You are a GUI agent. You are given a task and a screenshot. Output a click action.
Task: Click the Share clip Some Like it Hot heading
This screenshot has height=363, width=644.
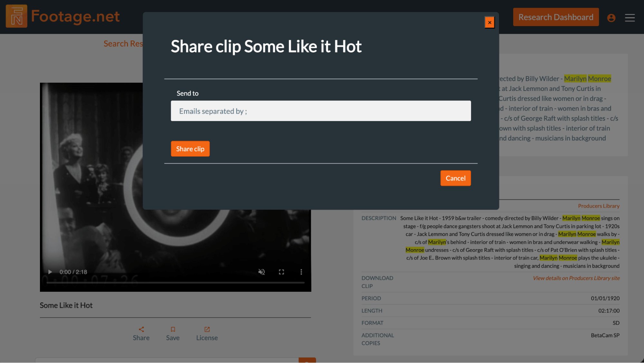[266, 46]
